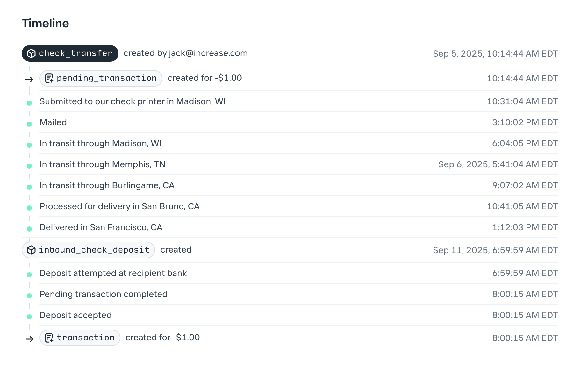Select the Delivered in San Francisco marker dot

(x=29, y=229)
